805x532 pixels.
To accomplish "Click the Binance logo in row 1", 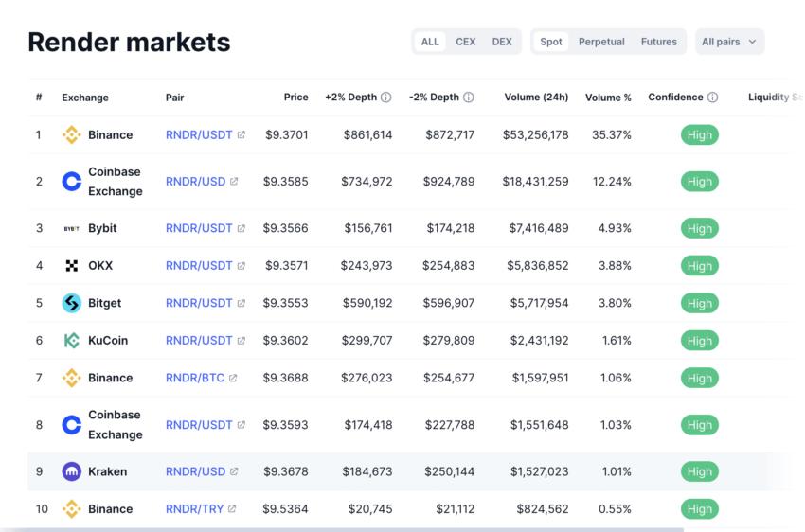I will [71, 135].
